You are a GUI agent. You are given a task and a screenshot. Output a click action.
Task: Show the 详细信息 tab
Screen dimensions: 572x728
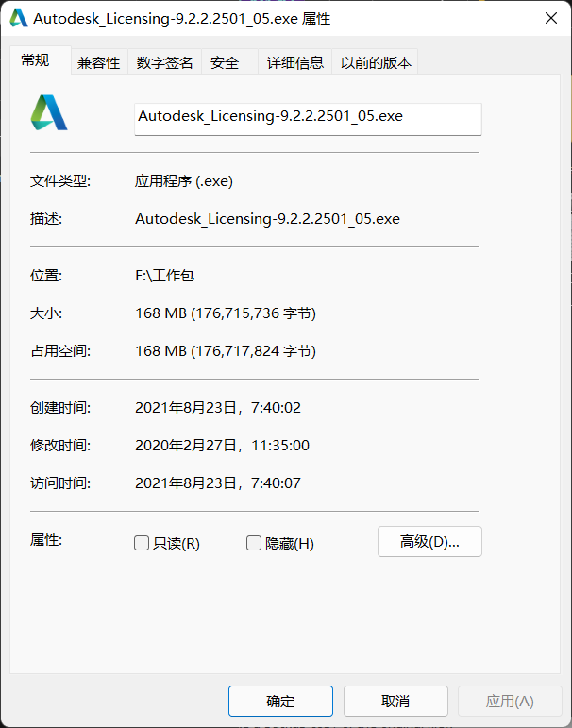click(295, 62)
